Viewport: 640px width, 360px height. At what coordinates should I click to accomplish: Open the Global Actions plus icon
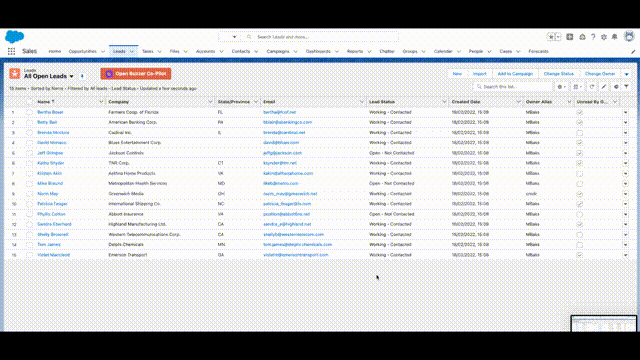pos(570,37)
